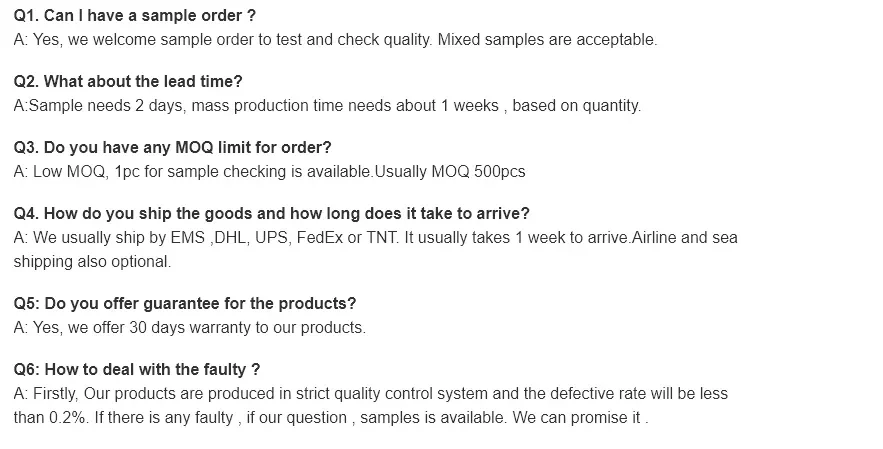
Task: Select the Q3 MOQ limit question heading
Action: coord(172,147)
